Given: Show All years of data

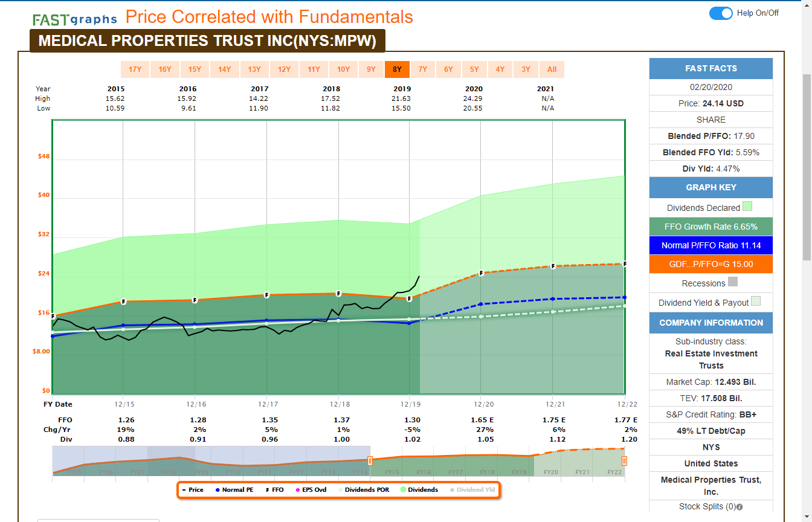Looking at the screenshot, I should [x=552, y=69].
